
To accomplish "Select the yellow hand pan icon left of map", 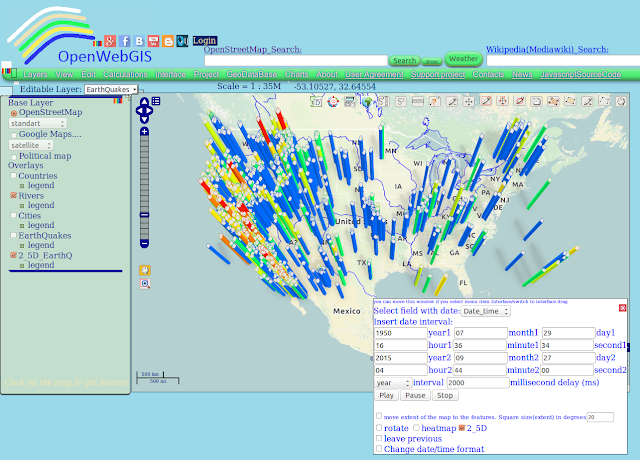I will [145, 270].
